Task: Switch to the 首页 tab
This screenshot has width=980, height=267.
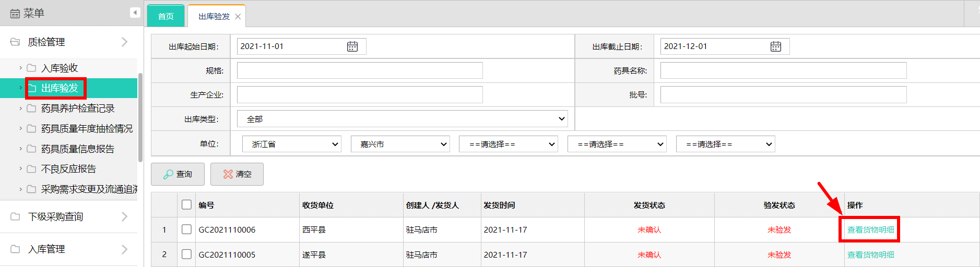Action: pyautogui.click(x=166, y=17)
